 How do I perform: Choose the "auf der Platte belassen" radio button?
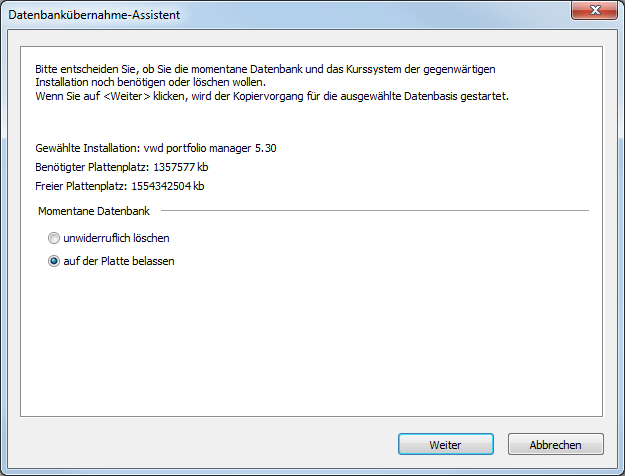[x=54, y=262]
